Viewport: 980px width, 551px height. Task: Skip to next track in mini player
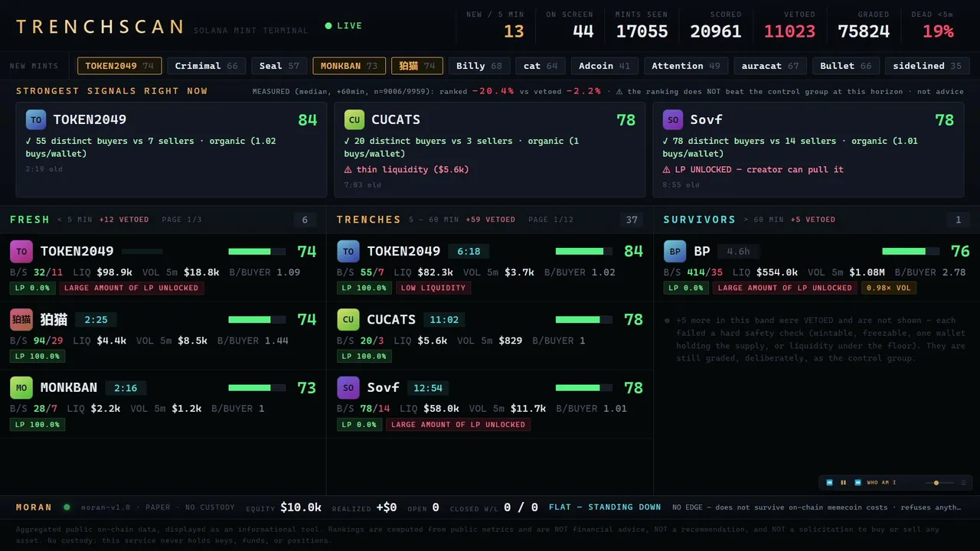pos(857,483)
